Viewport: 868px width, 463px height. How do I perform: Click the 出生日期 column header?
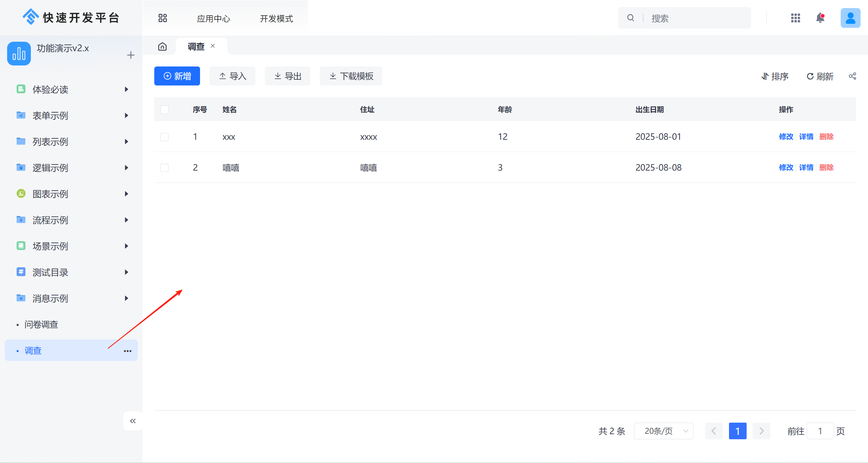pyautogui.click(x=650, y=110)
